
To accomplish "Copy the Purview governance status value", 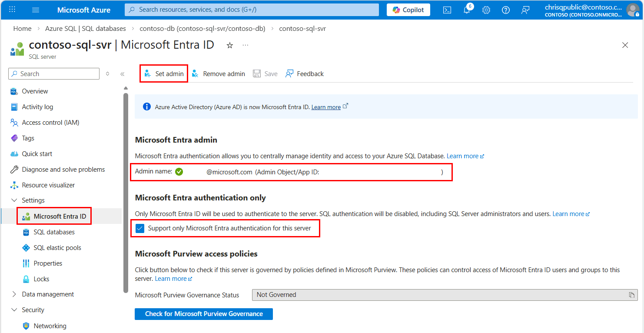I will click(631, 295).
